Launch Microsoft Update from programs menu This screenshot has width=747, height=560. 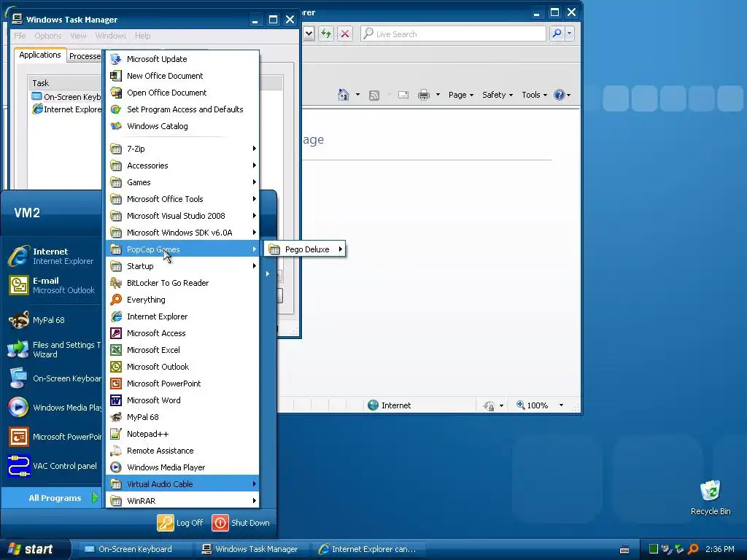[182, 59]
